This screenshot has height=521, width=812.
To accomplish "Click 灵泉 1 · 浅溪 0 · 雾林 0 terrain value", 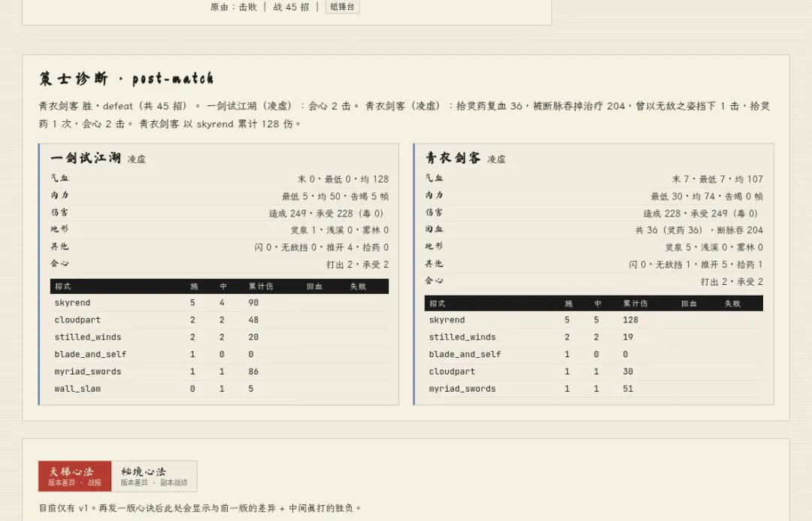I will (340, 230).
